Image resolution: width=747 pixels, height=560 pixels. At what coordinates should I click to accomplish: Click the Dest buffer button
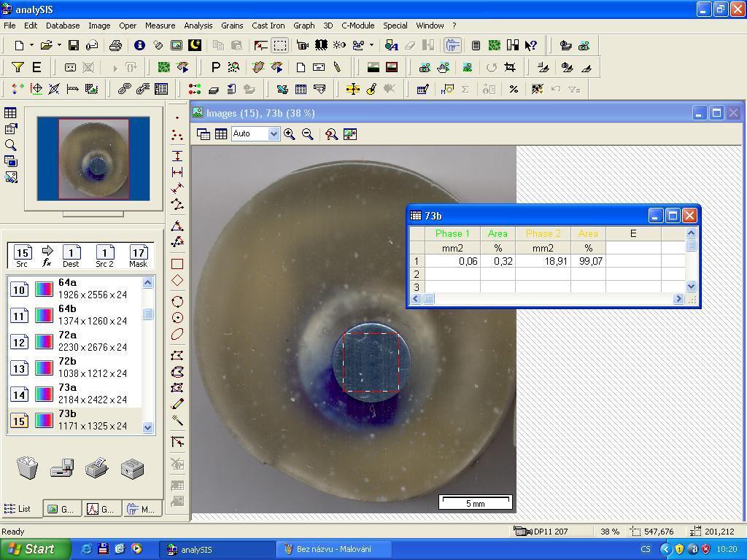click(71, 256)
